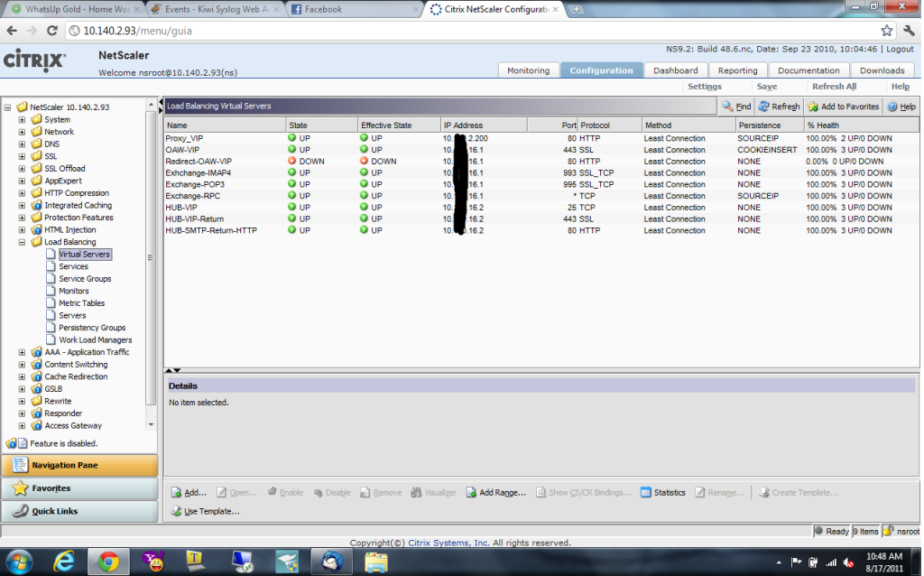The height and width of the screenshot is (576, 924).
Task: Click the Add to Favorites star icon
Action: (813, 107)
